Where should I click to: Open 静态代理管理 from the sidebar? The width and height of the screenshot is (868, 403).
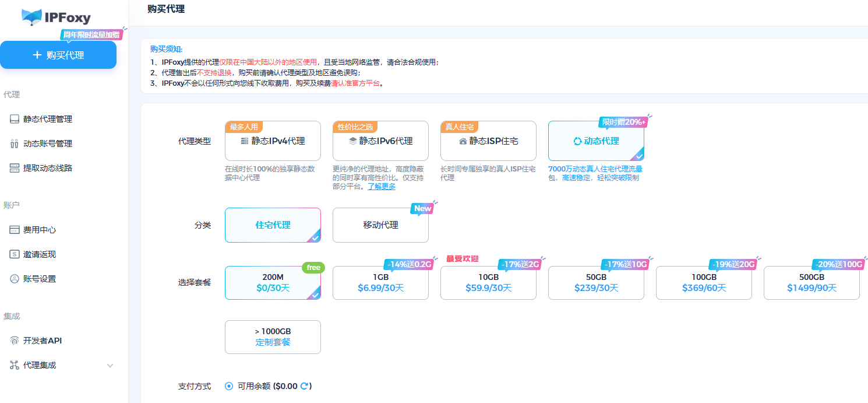pyautogui.click(x=47, y=119)
